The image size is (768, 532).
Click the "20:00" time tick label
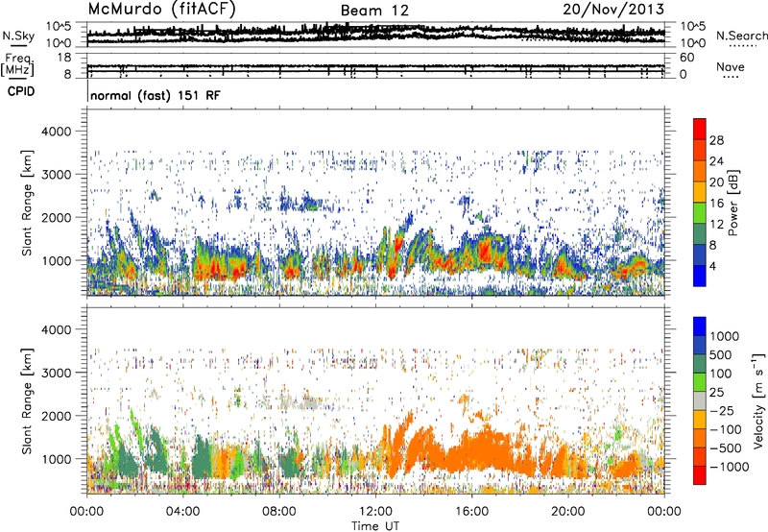(568, 512)
